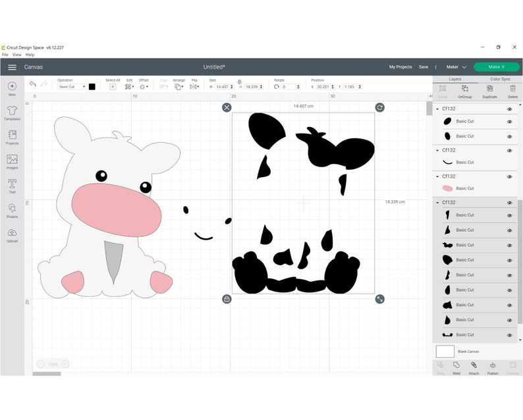Open the Templates panel
Viewport: 523px width, 420px height.
tap(12, 111)
